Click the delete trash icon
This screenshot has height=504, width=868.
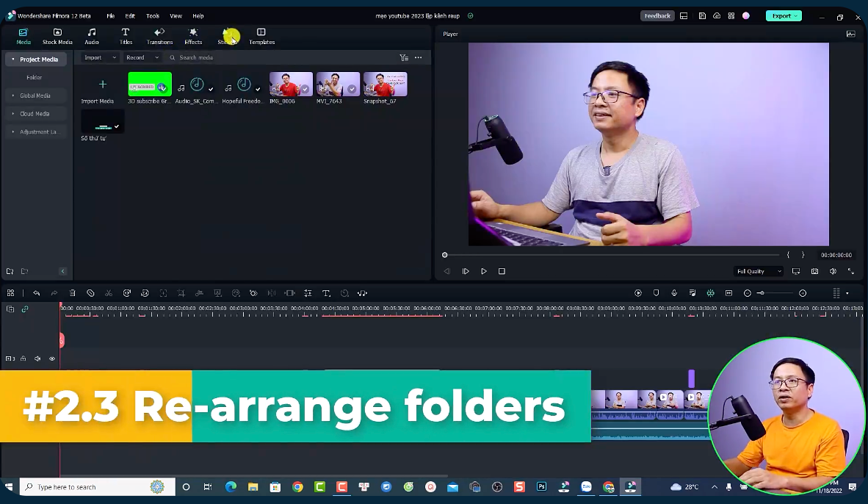click(x=73, y=293)
